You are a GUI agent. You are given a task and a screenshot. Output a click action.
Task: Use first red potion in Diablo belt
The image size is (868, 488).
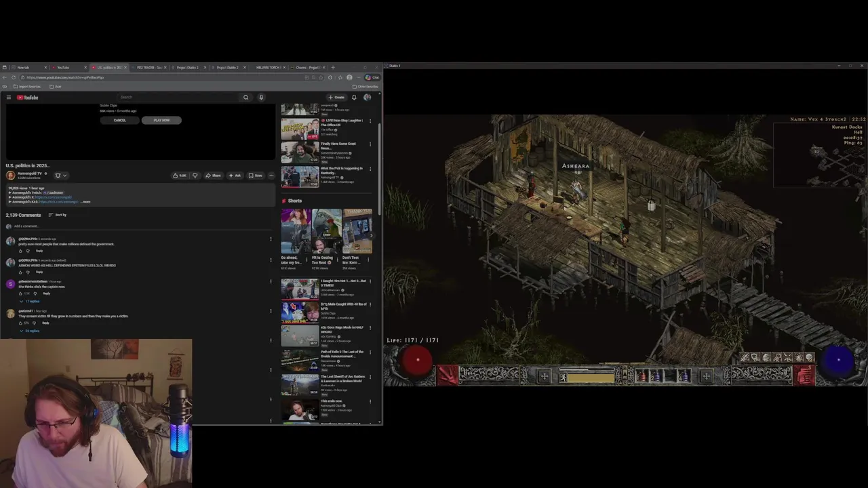642,375
